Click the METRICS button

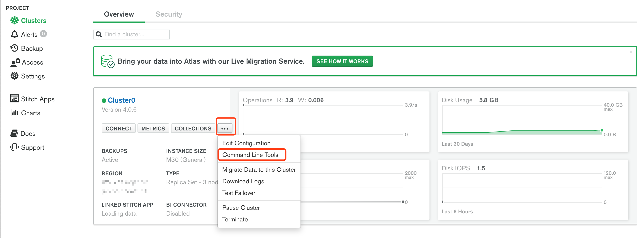point(153,128)
